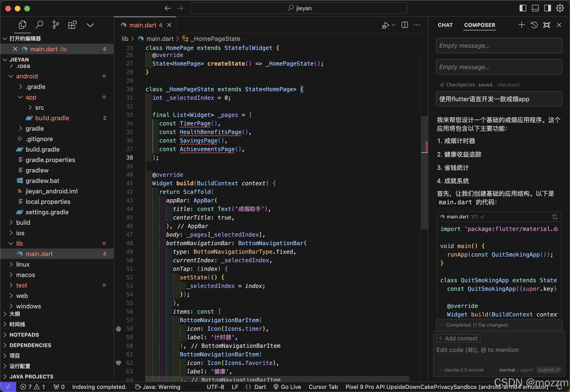Expand the NOTEPADS section
This screenshot has height=392, width=570.
click(24, 335)
